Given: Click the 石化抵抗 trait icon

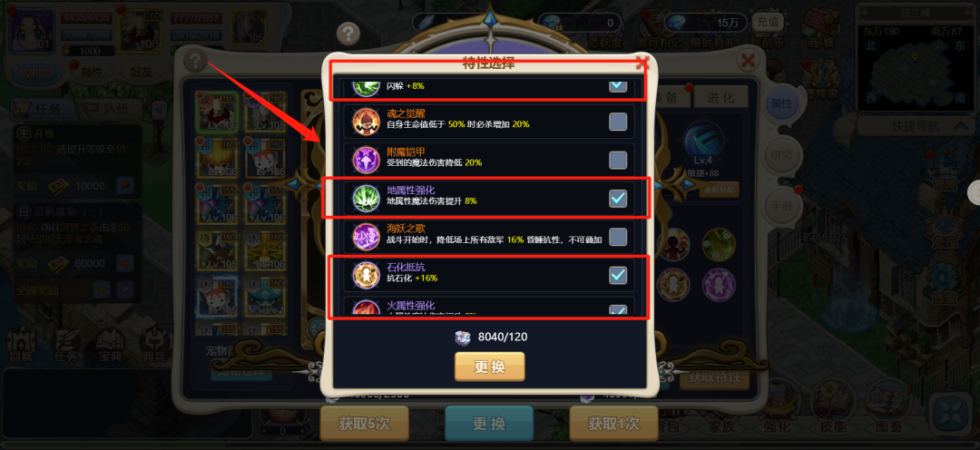Looking at the screenshot, I should [x=365, y=275].
